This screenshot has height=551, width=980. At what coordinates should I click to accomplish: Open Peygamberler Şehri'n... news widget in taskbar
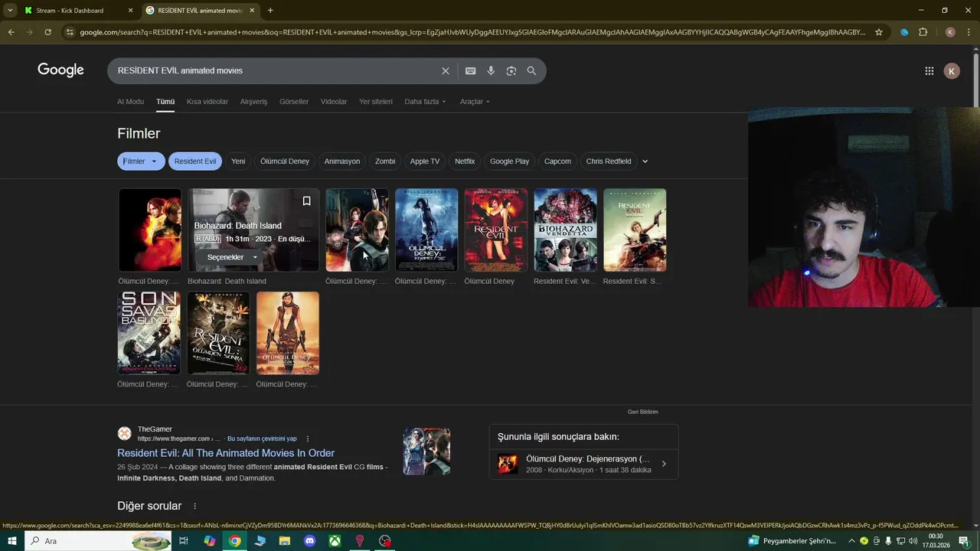[793, 541]
